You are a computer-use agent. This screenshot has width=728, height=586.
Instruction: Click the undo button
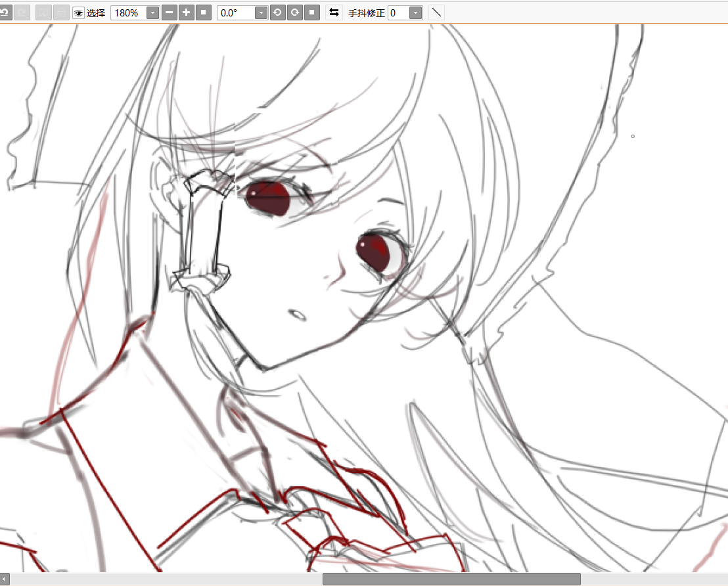(x=4, y=12)
